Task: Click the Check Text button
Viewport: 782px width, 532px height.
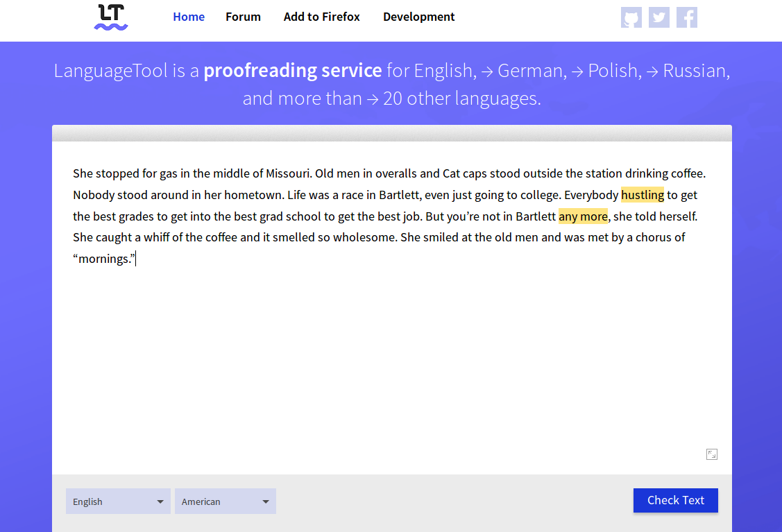Action: [x=675, y=500]
